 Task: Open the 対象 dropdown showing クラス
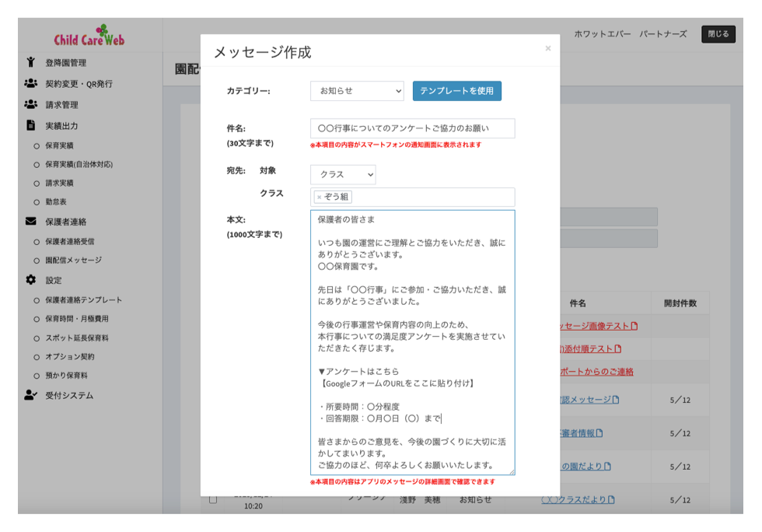click(x=342, y=175)
